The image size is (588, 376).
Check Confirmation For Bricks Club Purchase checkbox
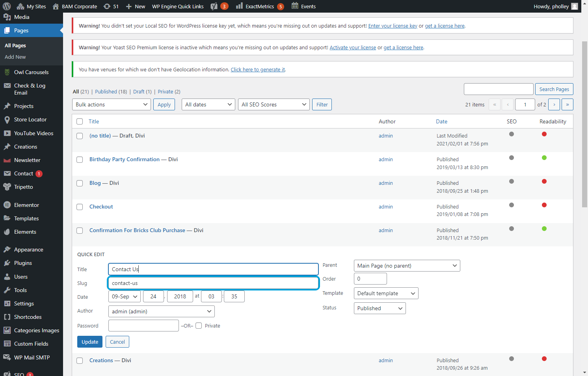[80, 231]
